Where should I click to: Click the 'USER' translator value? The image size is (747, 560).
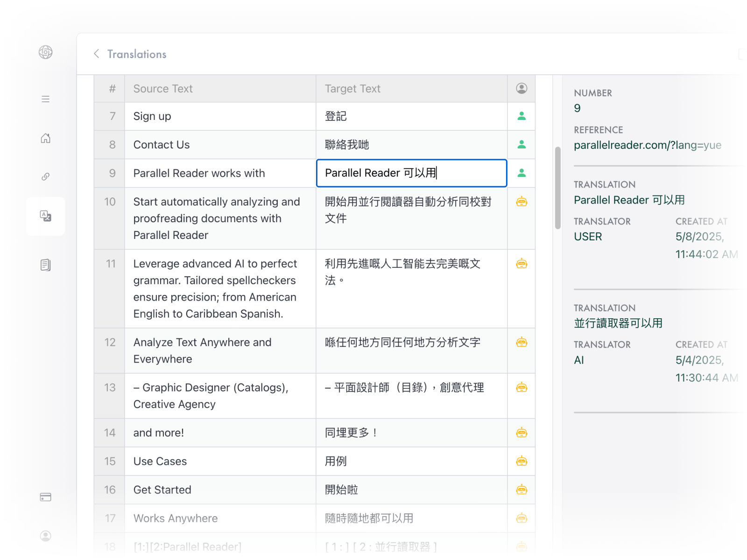coord(588,237)
